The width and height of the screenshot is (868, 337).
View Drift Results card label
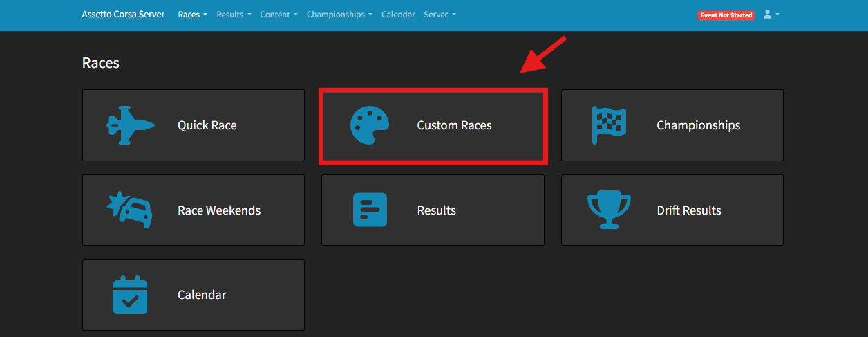(x=688, y=210)
